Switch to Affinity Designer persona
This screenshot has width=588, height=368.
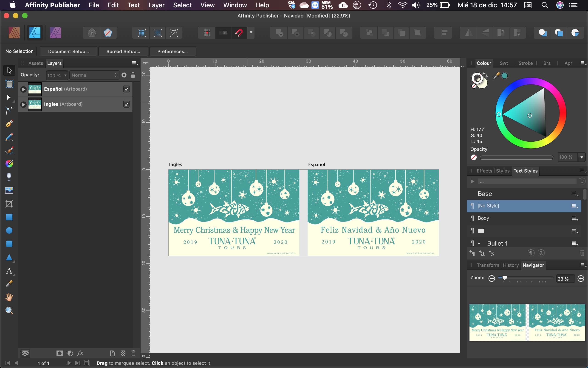click(35, 33)
